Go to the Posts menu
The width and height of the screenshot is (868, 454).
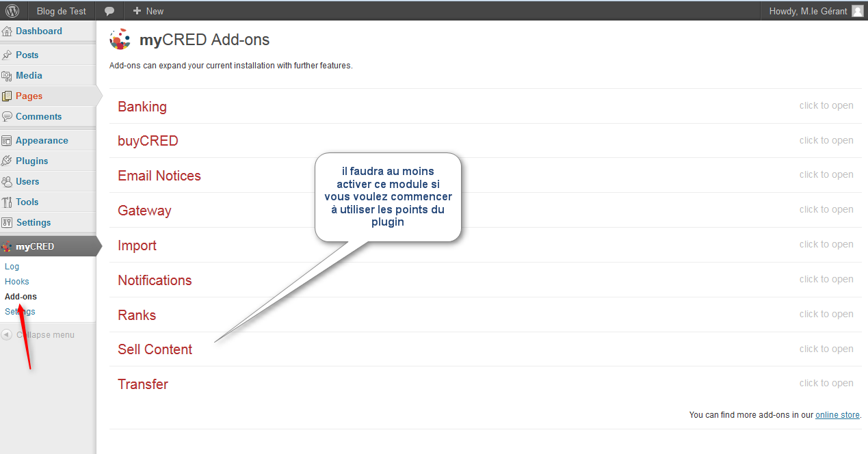[x=27, y=55]
